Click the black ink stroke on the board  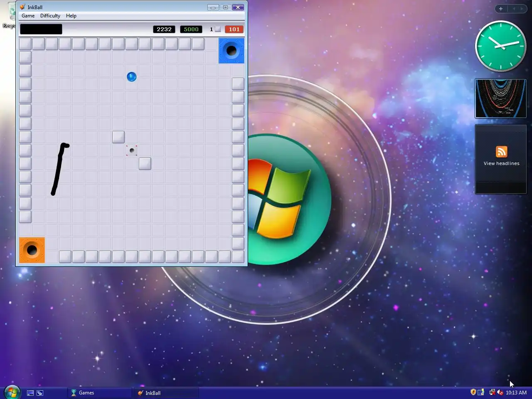coord(59,169)
